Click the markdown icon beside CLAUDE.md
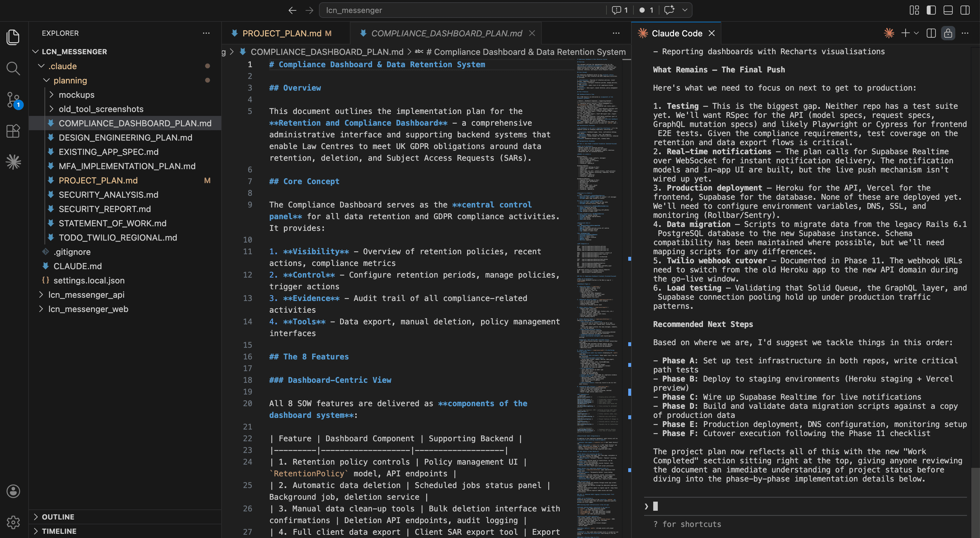980x538 pixels. (x=46, y=266)
